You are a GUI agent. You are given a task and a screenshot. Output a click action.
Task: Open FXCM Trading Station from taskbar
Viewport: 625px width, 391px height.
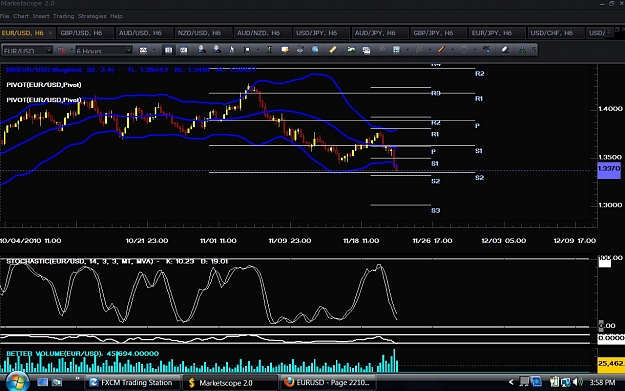(x=132, y=383)
